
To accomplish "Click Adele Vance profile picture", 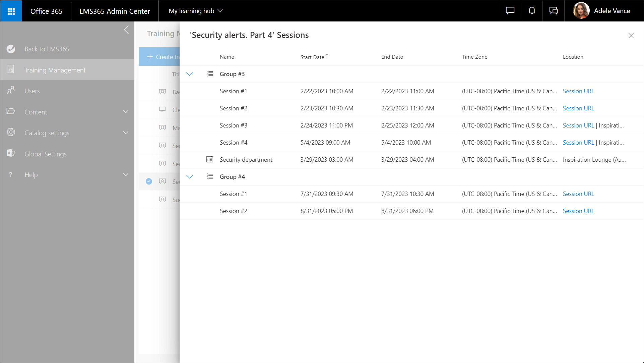I will pos(581,11).
